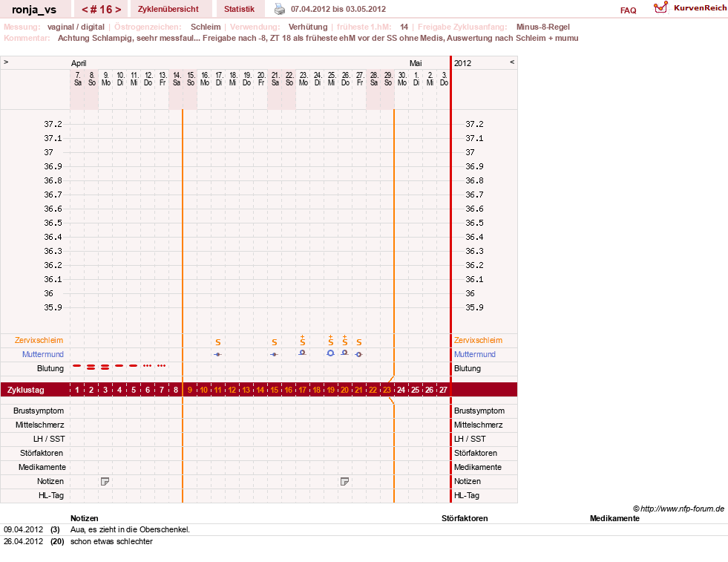Screen dimensions: 728x562
Task: Click the left Muttermund row label
Action: pos(43,354)
